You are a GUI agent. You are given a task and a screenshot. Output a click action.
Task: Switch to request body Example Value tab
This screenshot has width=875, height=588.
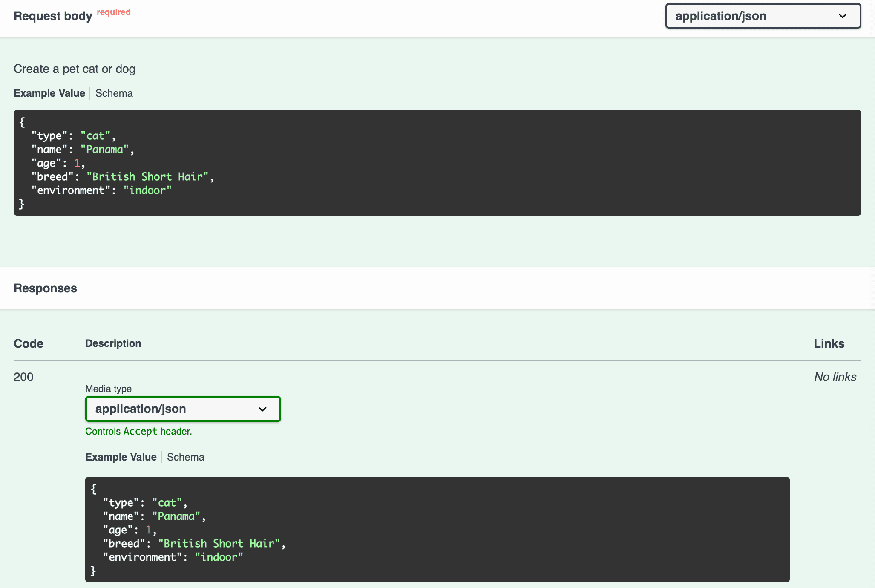click(49, 93)
